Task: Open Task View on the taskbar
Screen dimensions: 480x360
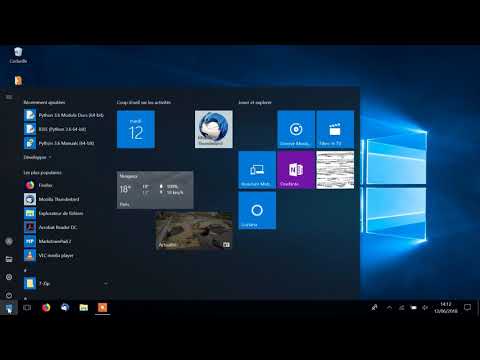Action: click(27, 308)
